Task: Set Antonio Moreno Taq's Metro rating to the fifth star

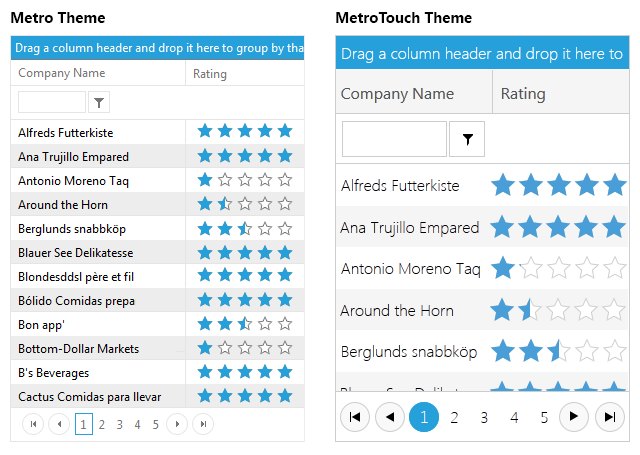Action: 285,180
